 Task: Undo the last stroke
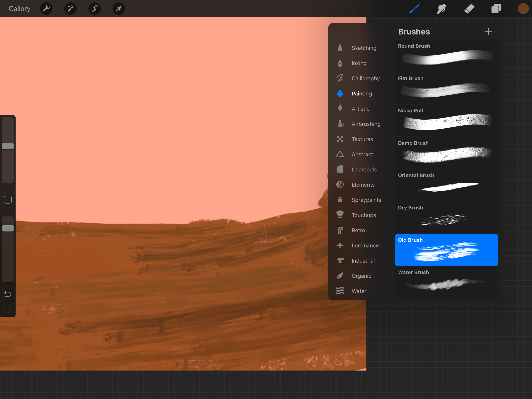click(x=8, y=294)
